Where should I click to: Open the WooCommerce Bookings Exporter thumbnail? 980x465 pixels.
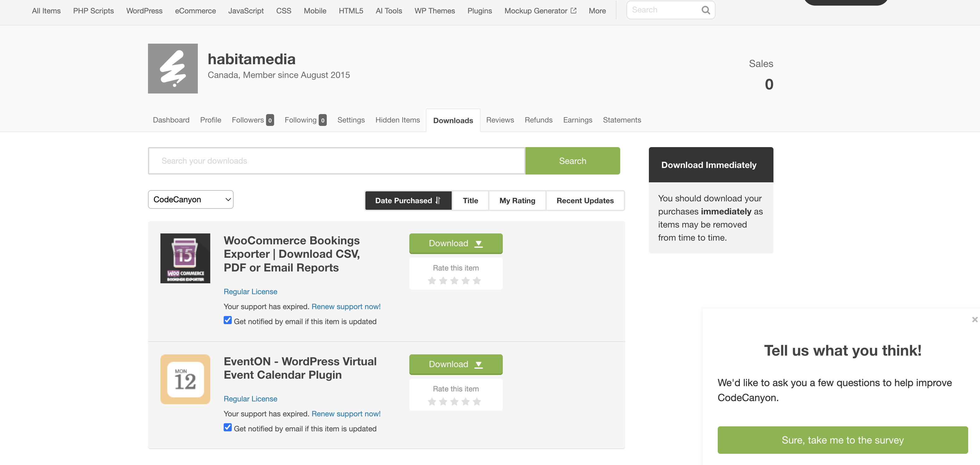pyautogui.click(x=185, y=258)
